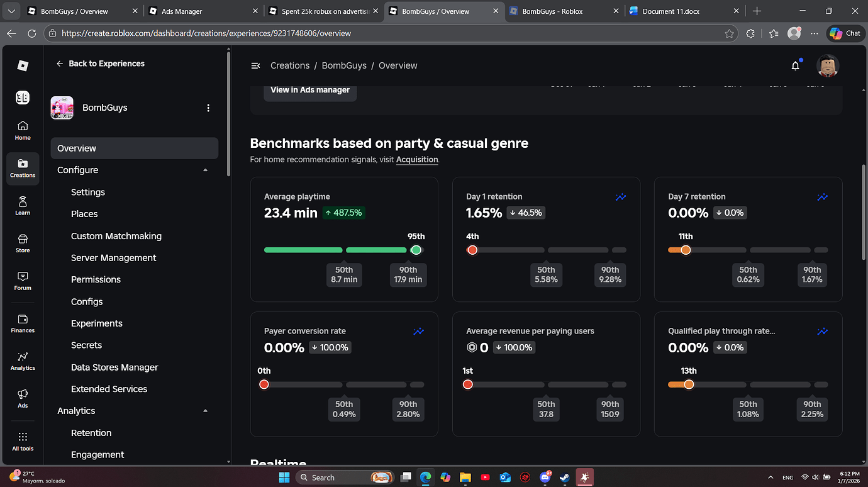Open Retention under Analytics
The image size is (868, 487).
point(91,433)
